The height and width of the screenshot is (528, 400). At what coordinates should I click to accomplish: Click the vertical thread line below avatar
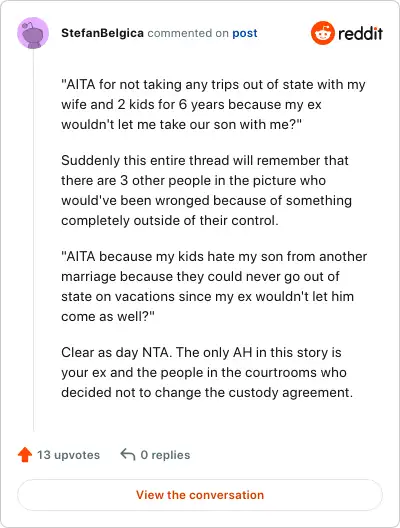click(x=33, y=240)
